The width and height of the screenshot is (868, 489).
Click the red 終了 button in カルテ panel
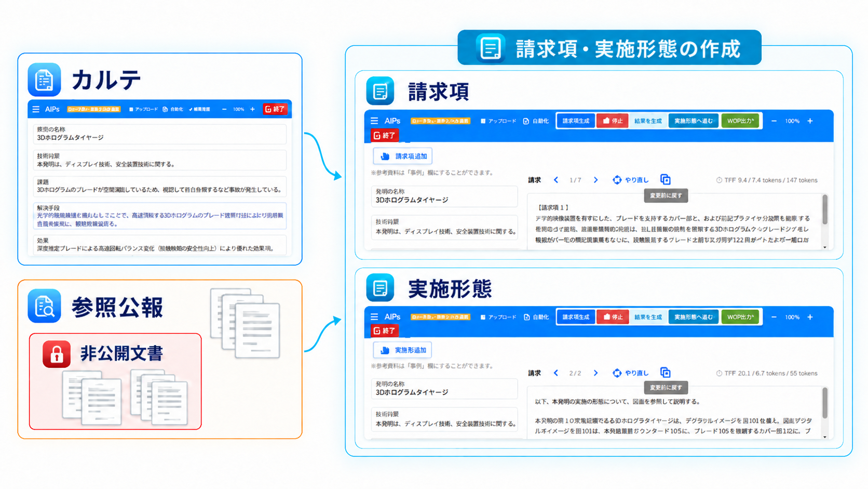tap(275, 109)
